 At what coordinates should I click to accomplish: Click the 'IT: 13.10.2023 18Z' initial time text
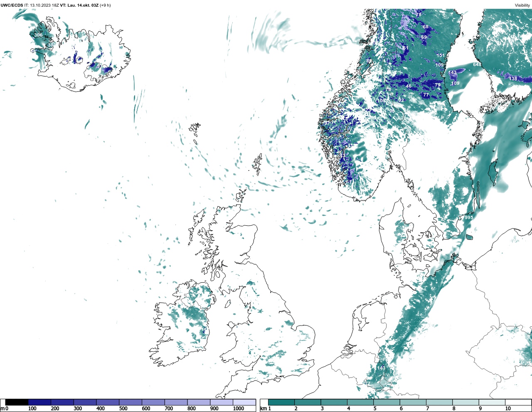(x=42, y=5)
